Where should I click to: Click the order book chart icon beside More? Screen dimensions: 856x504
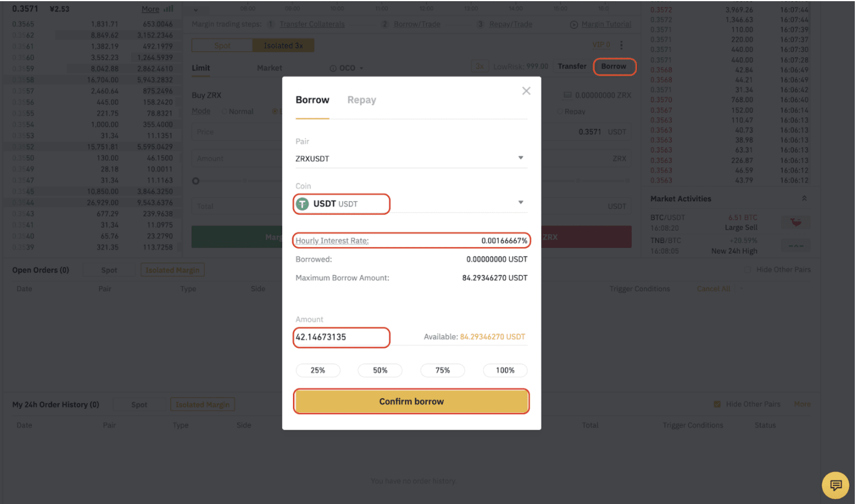coord(169,9)
